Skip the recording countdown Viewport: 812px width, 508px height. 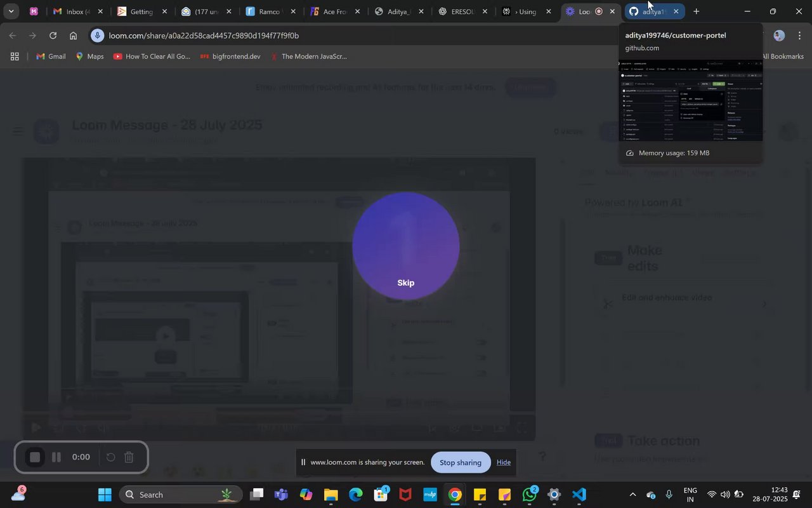(406, 283)
